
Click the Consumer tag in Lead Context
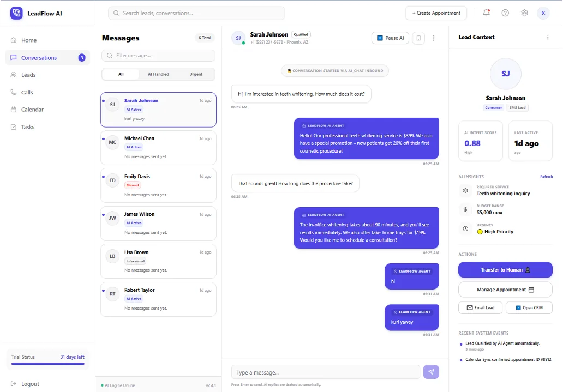pyautogui.click(x=493, y=108)
